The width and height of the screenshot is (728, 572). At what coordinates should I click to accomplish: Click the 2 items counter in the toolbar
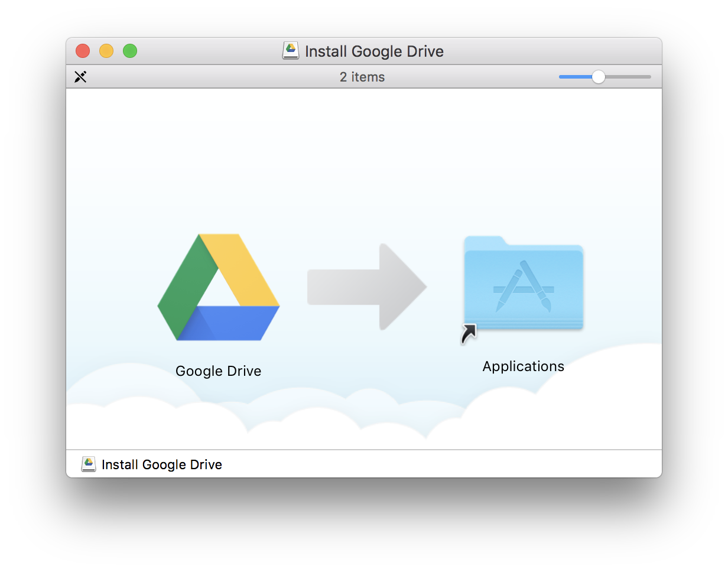[362, 76]
